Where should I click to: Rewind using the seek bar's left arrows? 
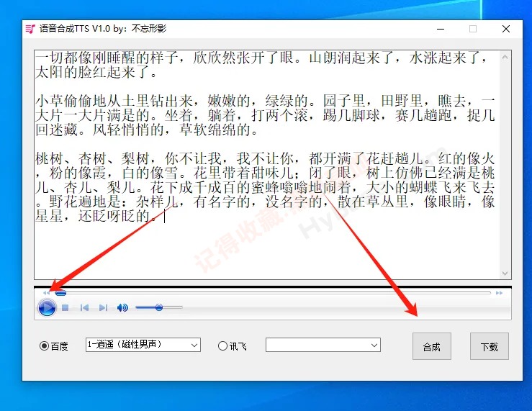tap(47, 293)
